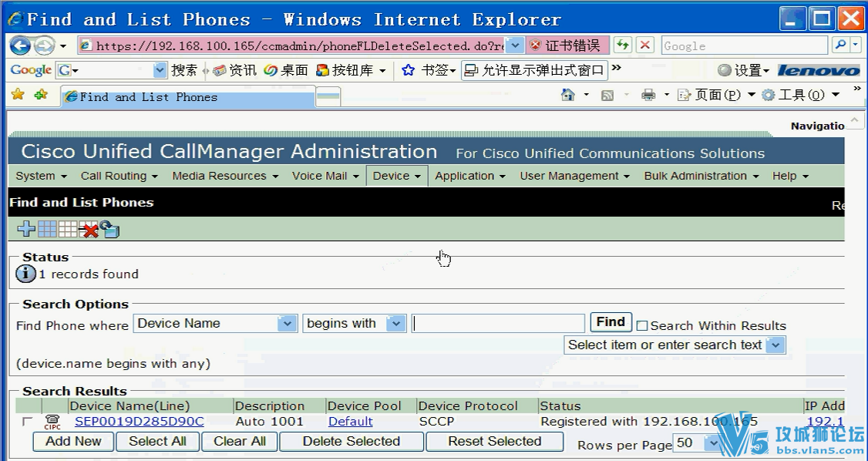Open the 'begins with' operator dropdown
Image resolution: width=868 pixels, height=461 pixels.
395,323
